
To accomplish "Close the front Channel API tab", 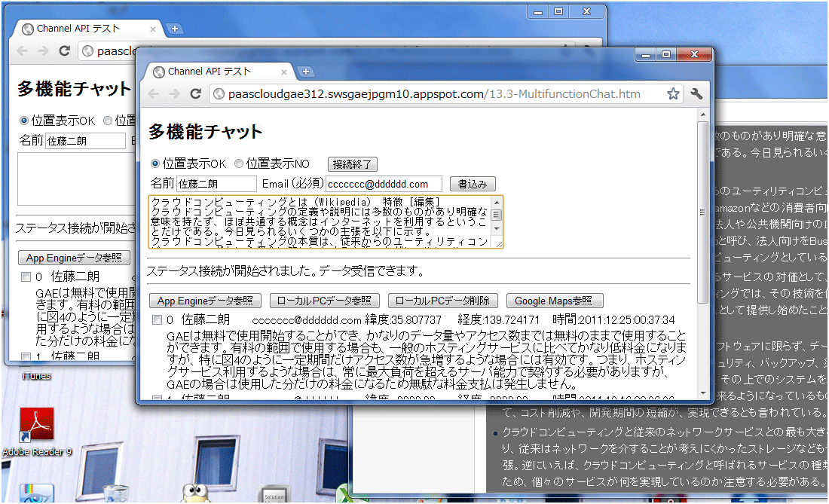I will 284,72.
